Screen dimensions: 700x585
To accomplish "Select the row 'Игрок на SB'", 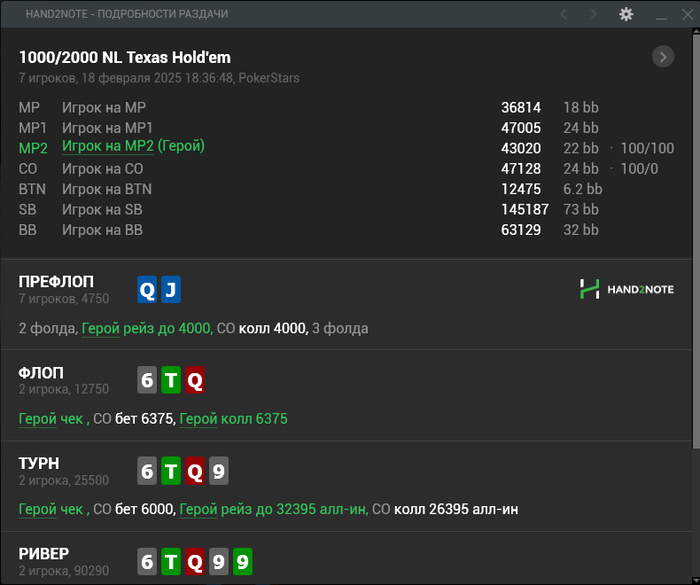I will (x=346, y=210).
